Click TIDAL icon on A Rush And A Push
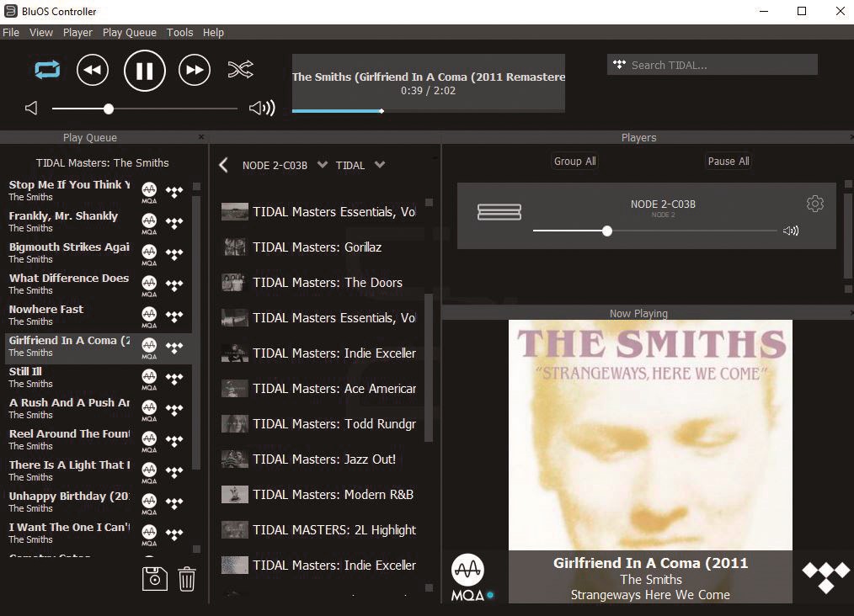 [x=174, y=409]
